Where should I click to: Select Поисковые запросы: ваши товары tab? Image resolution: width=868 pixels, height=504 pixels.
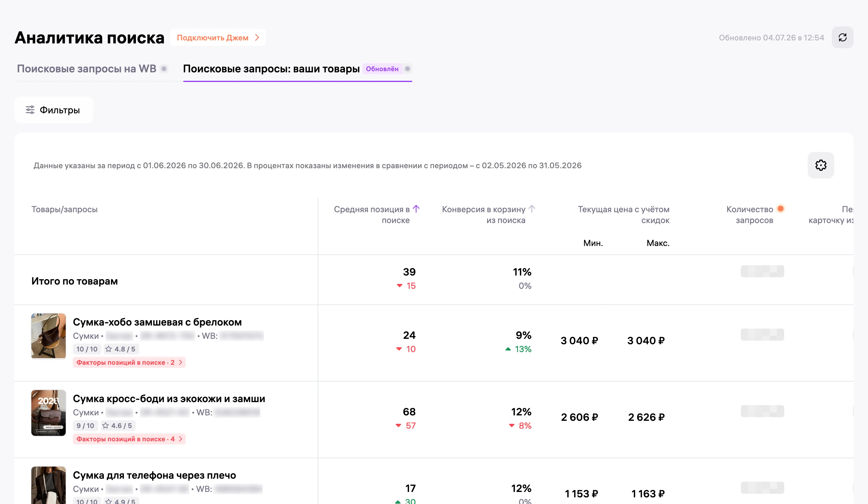(x=271, y=69)
